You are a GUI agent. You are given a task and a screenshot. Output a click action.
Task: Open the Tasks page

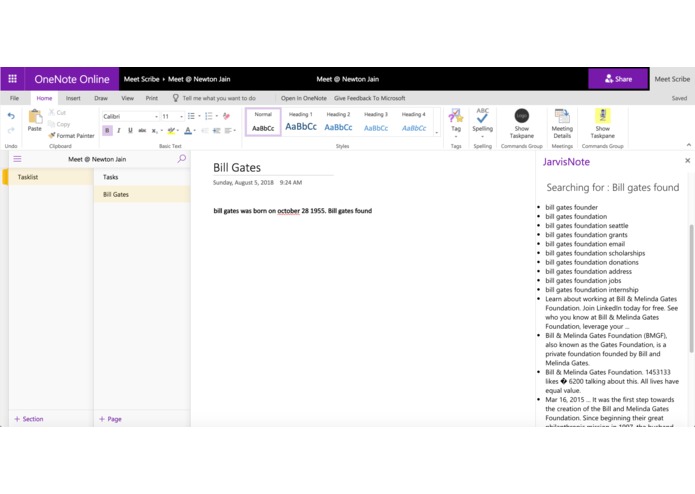coord(142,177)
